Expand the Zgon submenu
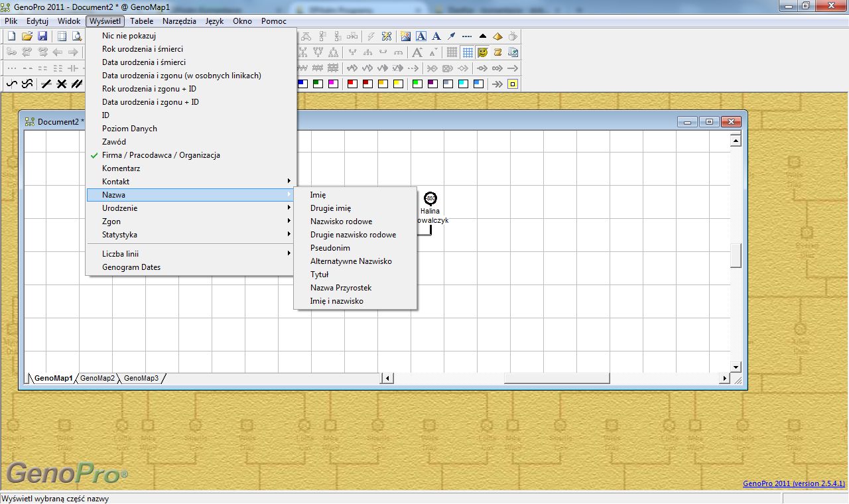This screenshot has height=504, width=849. click(191, 221)
